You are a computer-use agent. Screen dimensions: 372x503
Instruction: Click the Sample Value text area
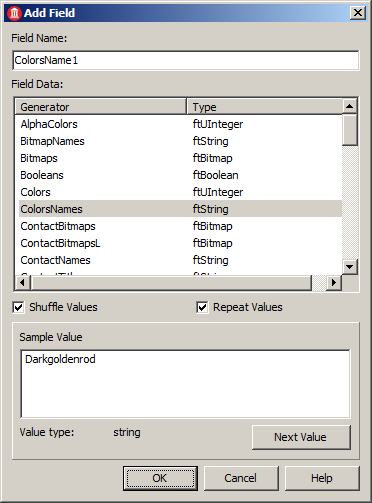tap(185, 384)
